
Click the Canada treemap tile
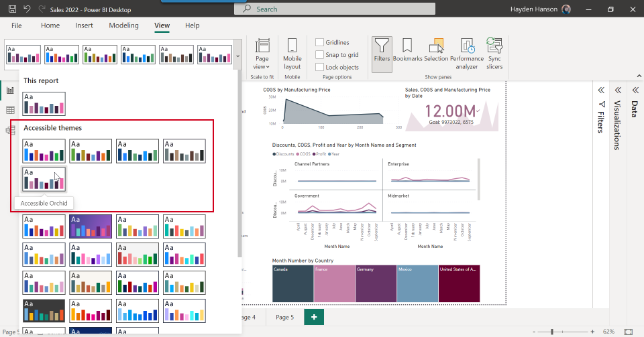pos(293,283)
